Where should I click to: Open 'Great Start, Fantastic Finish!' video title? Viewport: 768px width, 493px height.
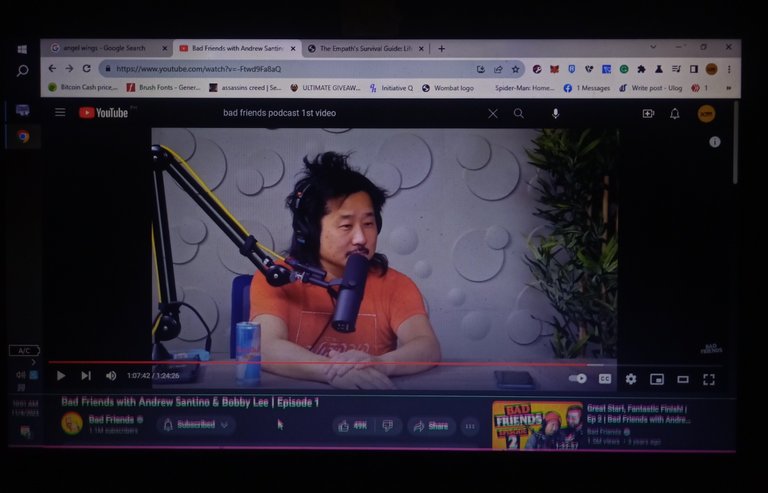pos(638,414)
